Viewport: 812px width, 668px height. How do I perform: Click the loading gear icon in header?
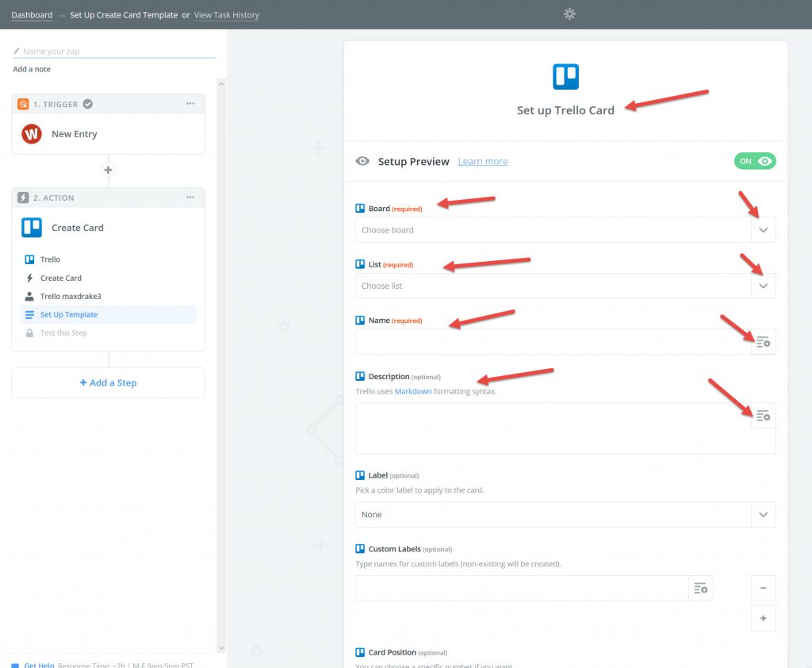coord(569,14)
